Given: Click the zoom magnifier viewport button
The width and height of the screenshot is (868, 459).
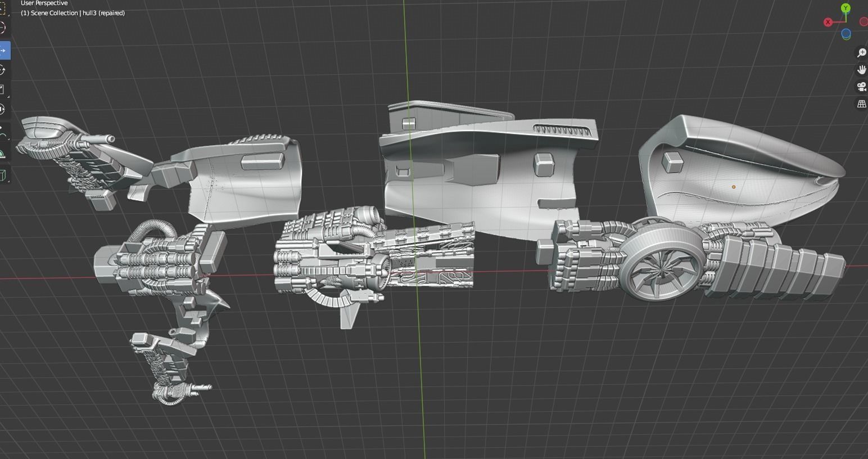Looking at the screenshot, I should click(x=861, y=53).
